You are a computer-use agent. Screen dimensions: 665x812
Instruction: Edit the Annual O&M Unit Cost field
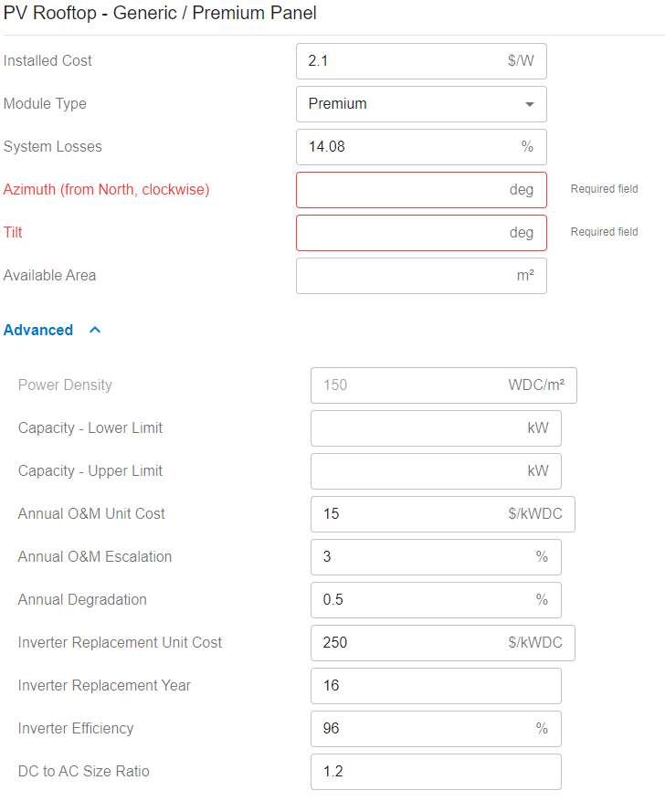click(411, 514)
